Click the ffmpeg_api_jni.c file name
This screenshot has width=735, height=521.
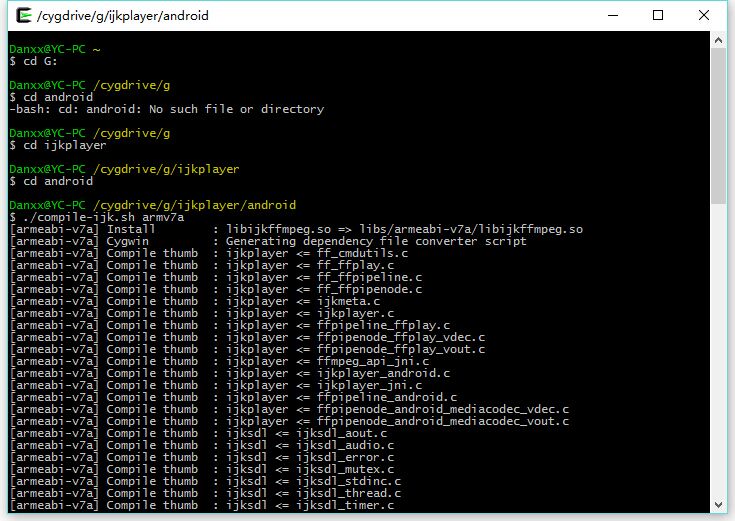pyautogui.click(x=373, y=362)
